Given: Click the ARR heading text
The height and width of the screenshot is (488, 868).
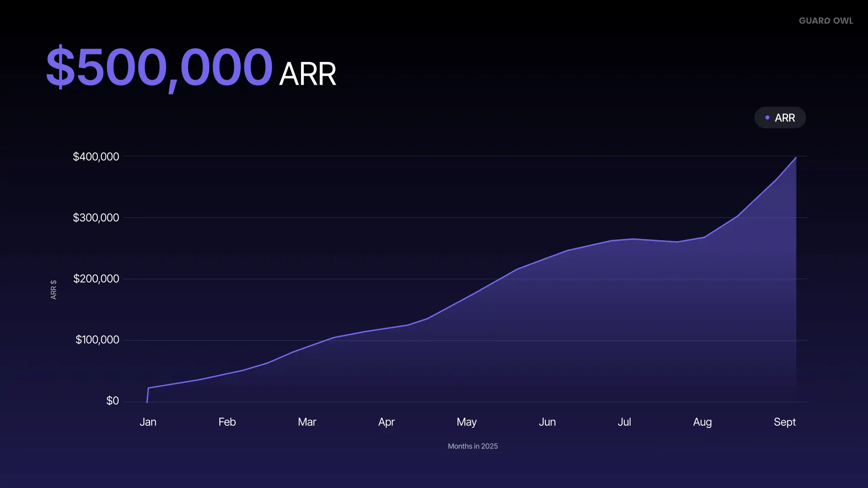Looking at the screenshot, I should tap(308, 75).
